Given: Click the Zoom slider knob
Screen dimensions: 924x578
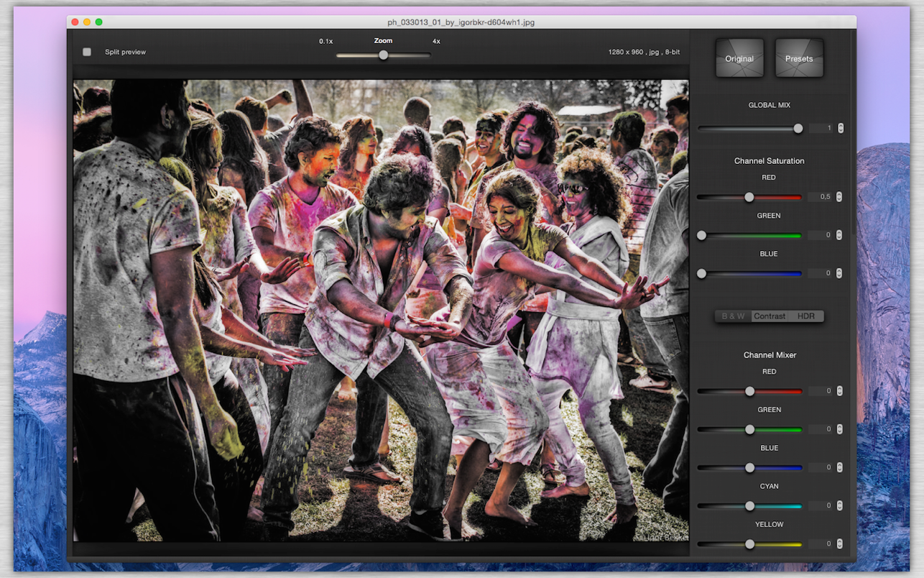Looking at the screenshot, I should coord(384,55).
